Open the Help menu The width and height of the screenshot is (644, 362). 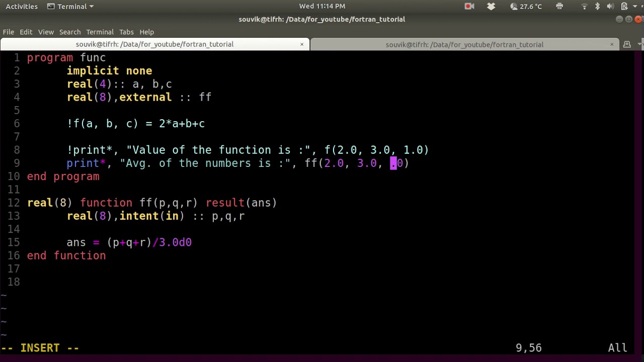point(146,32)
